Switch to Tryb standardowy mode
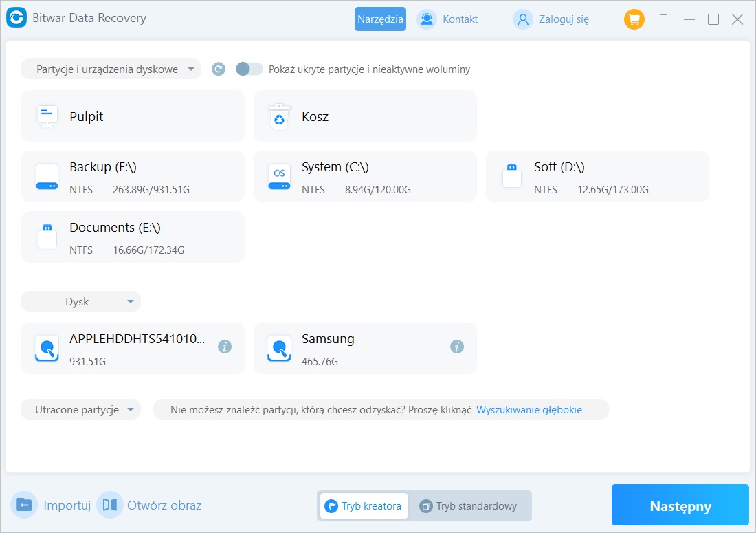756x533 pixels. 469,506
